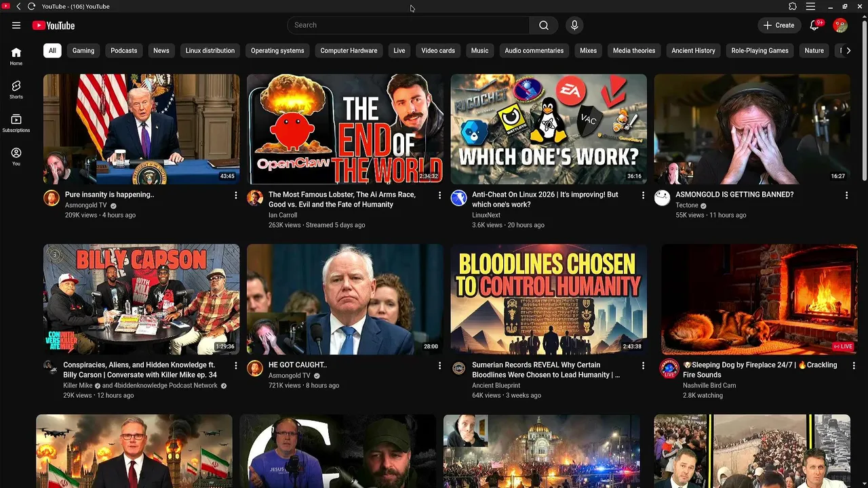Select the Music filter chip
The image size is (868, 488).
[x=480, y=51]
